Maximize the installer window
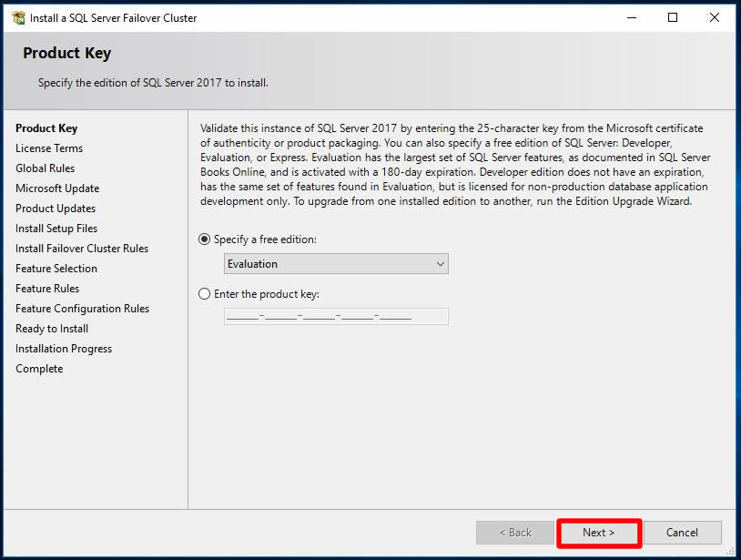 point(673,17)
